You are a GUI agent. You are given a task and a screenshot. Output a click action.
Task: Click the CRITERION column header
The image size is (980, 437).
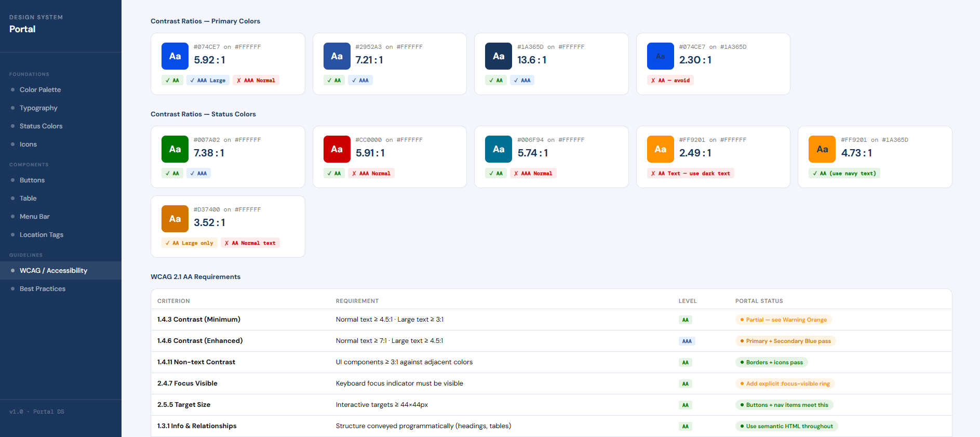[173, 301]
